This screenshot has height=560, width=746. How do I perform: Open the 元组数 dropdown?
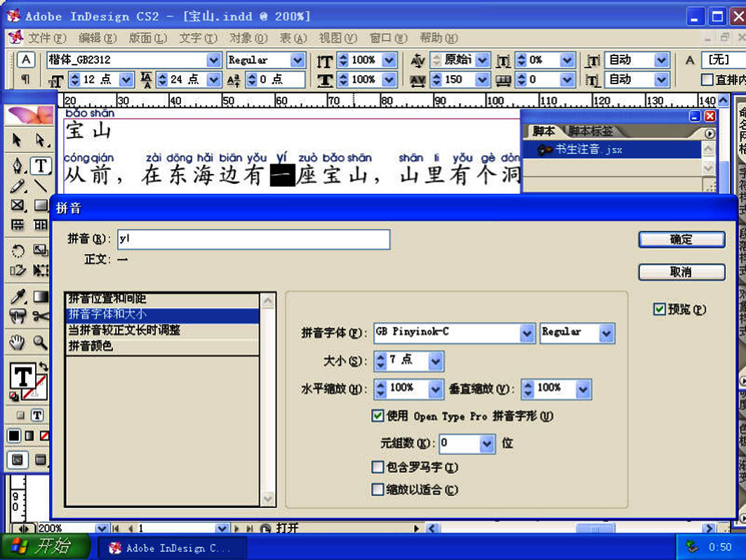tap(486, 444)
